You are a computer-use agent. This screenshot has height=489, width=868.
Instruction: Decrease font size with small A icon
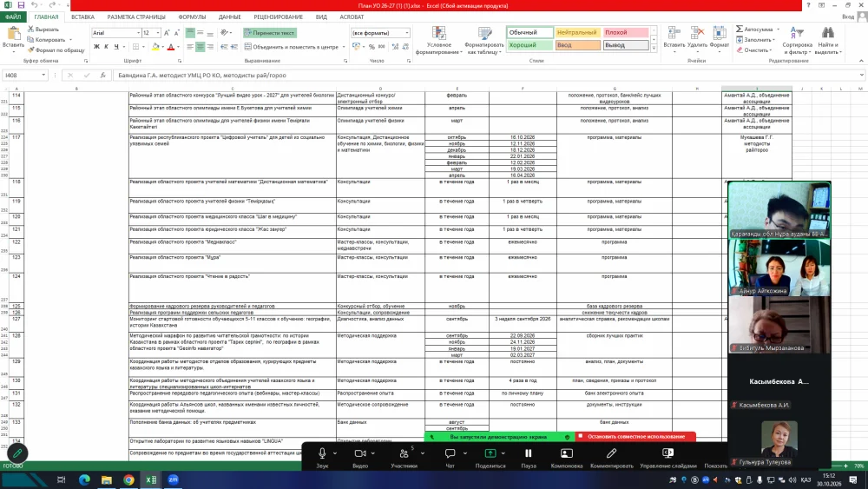click(x=176, y=33)
